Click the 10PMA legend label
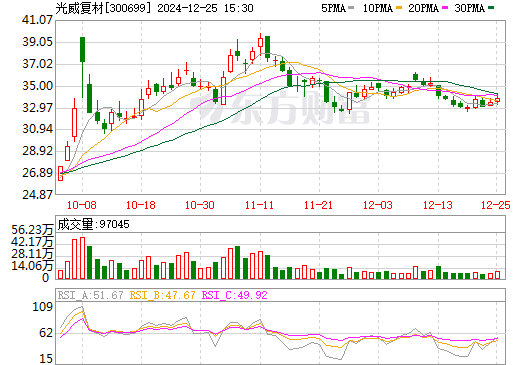This screenshot has height=365, width=520. (378, 8)
